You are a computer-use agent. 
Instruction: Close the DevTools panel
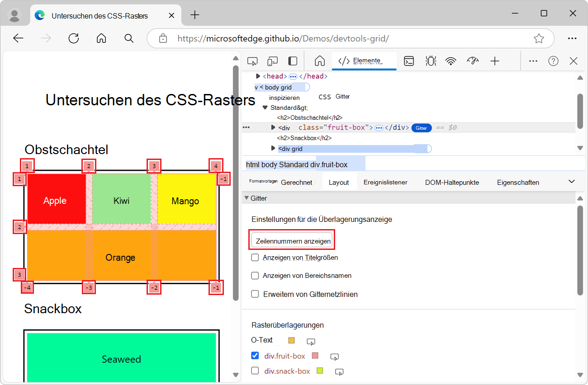click(574, 61)
